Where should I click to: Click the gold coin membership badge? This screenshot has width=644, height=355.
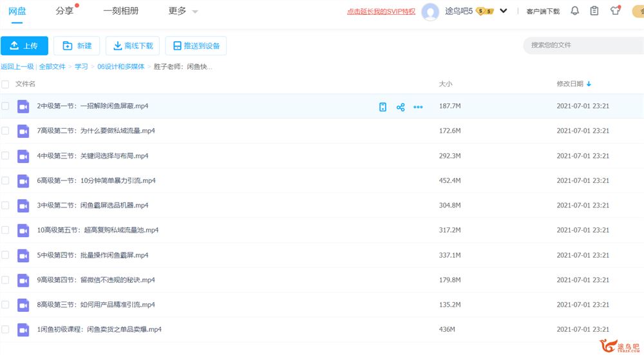485,11
